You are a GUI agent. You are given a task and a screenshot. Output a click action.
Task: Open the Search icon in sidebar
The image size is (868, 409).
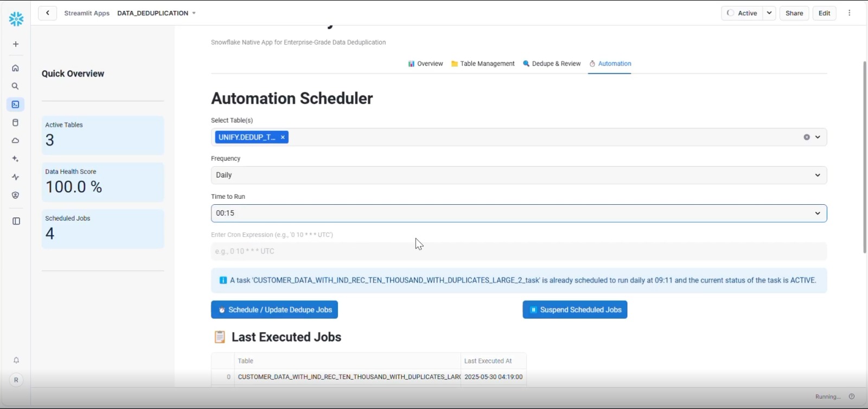(16, 86)
